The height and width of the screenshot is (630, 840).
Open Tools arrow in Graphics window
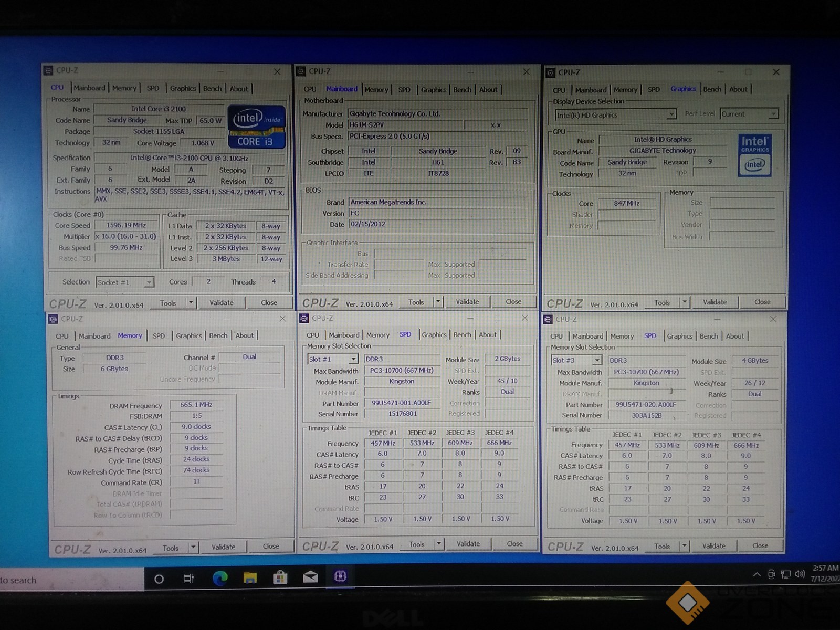click(x=684, y=302)
